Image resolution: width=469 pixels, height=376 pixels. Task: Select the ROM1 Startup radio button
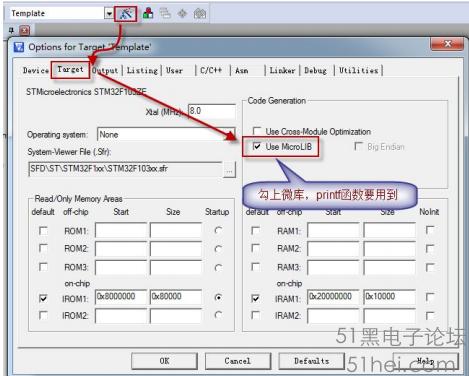(218, 230)
